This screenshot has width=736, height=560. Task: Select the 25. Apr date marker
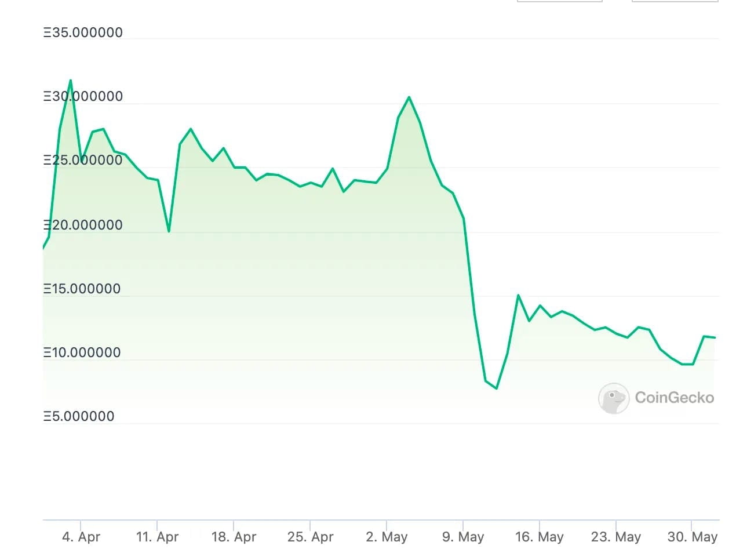310,537
